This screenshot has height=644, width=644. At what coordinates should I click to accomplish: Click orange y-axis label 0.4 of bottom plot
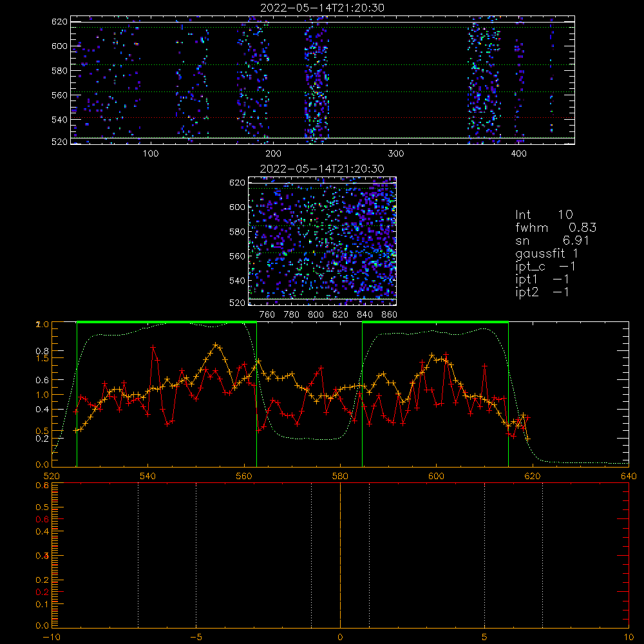[43, 531]
